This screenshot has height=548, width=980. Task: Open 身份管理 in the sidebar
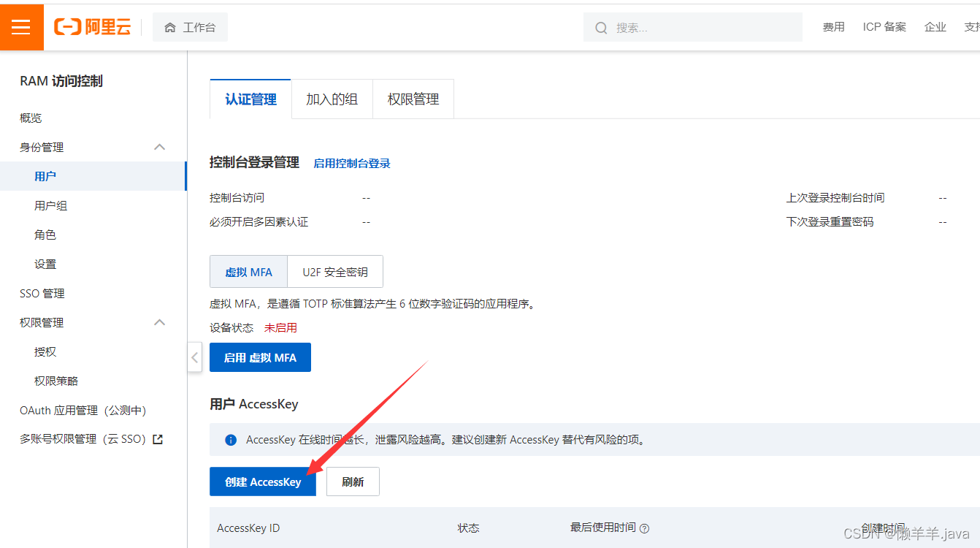point(42,147)
